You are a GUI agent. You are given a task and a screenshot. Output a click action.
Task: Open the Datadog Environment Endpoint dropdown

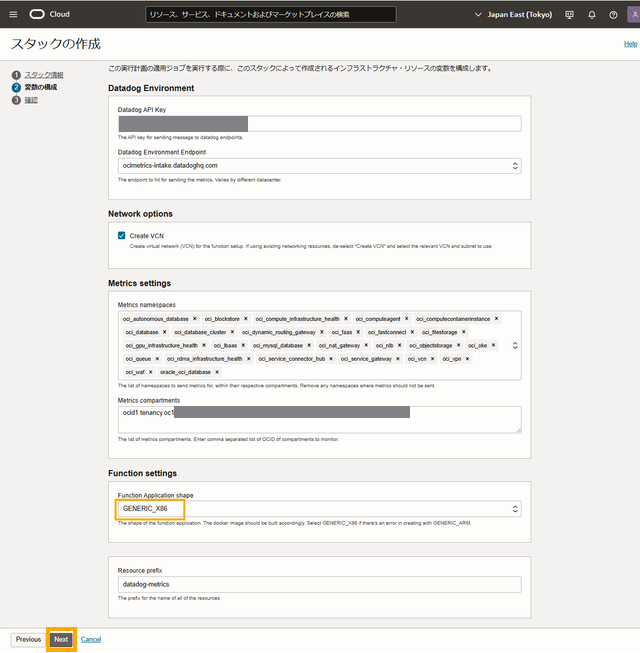coord(319,166)
